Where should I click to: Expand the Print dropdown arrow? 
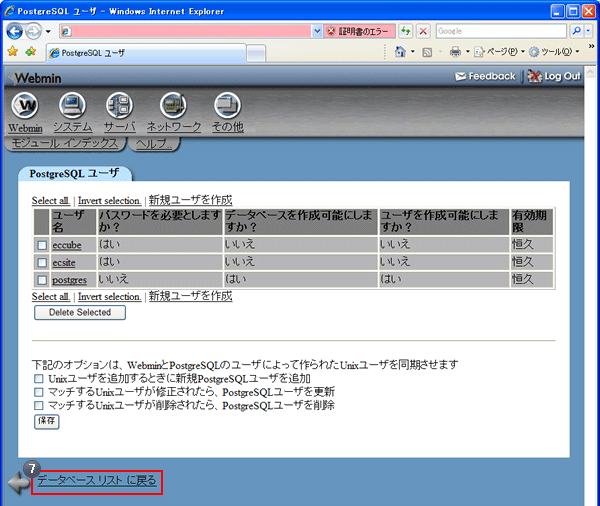[468, 51]
